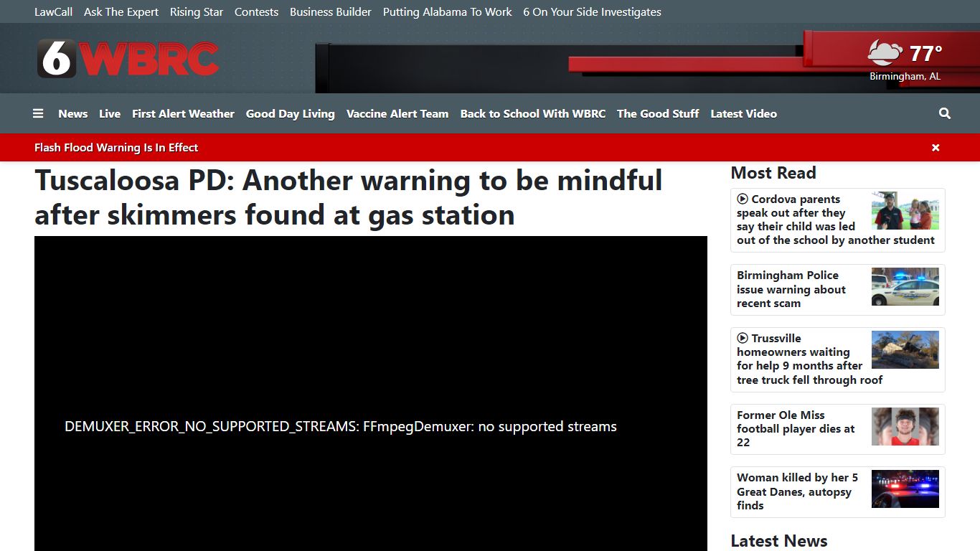Screen dimensions: 980x551
Task: Open Putting Alabama To Work
Action: pyautogui.click(x=448, y=12)
